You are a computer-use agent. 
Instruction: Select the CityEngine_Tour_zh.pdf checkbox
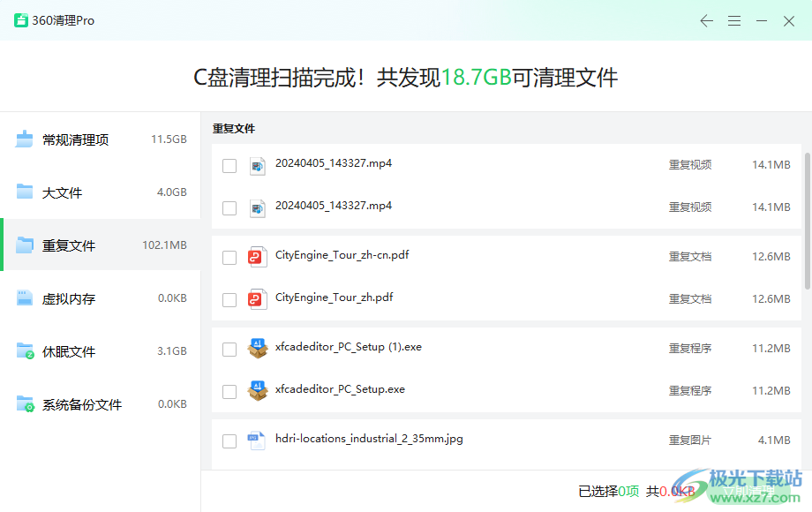click(229, 300)
